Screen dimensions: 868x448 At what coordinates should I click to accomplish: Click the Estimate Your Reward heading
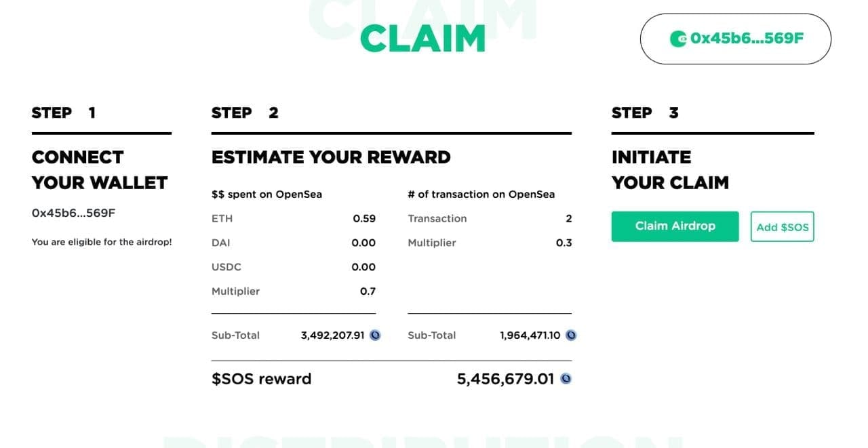click(331, 157)
